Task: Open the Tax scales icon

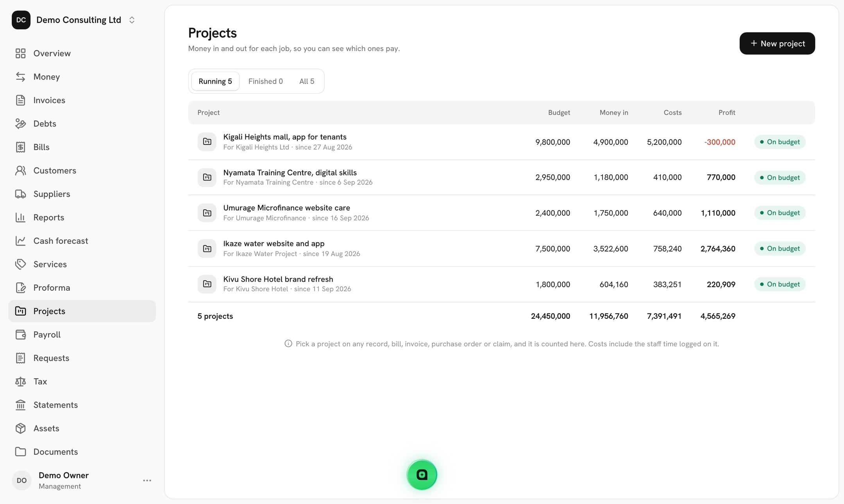Action: click(x=20, y=381)
